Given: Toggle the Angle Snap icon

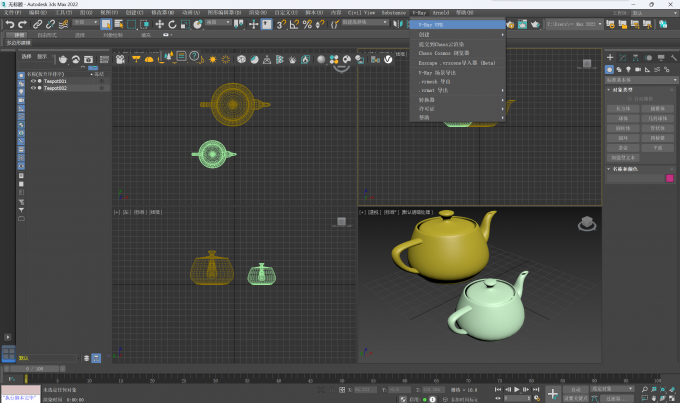Looking at the screenshot, I should [294, 24].
